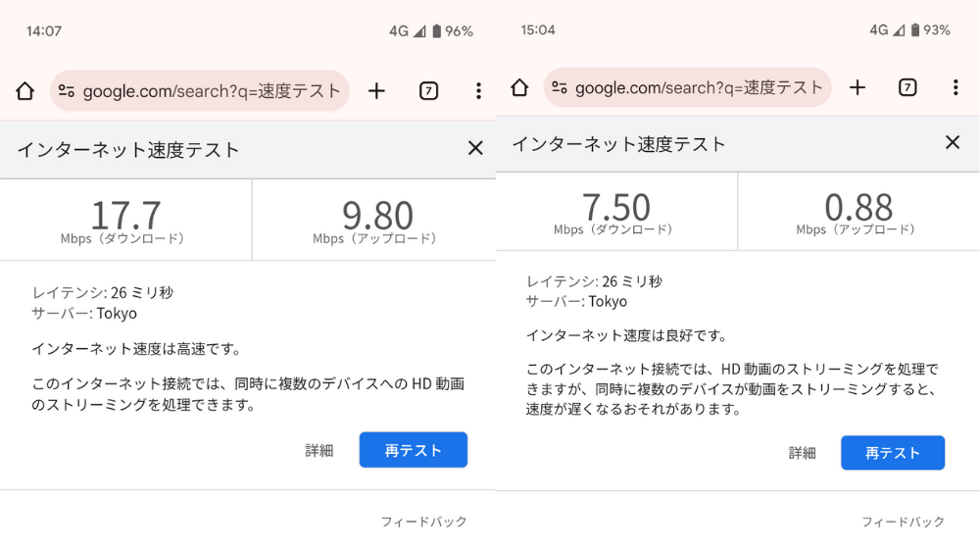The height and width of the screenshot is (551, 980).
Task: Tap the home icon in the left screenshot
Action: pos(25,91)
